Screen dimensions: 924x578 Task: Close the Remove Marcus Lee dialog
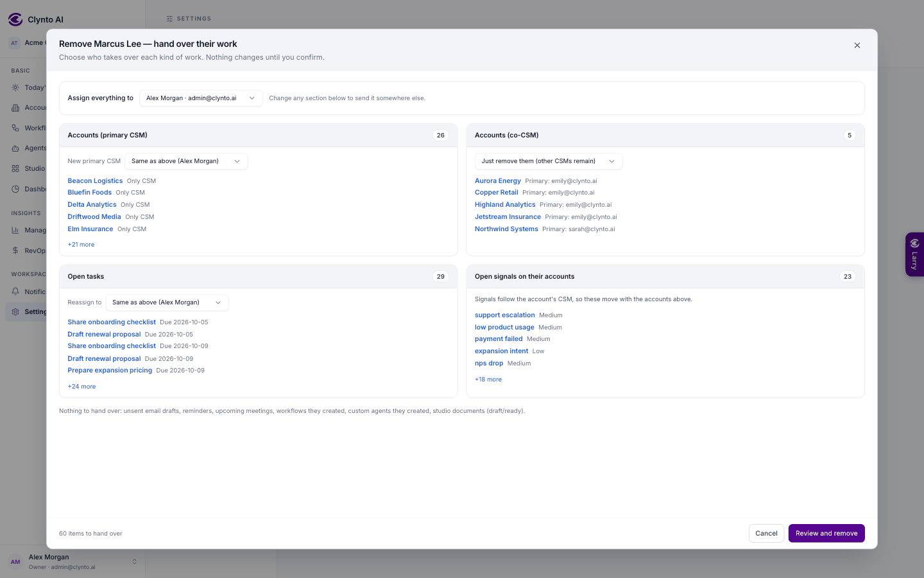click(857, 46)
